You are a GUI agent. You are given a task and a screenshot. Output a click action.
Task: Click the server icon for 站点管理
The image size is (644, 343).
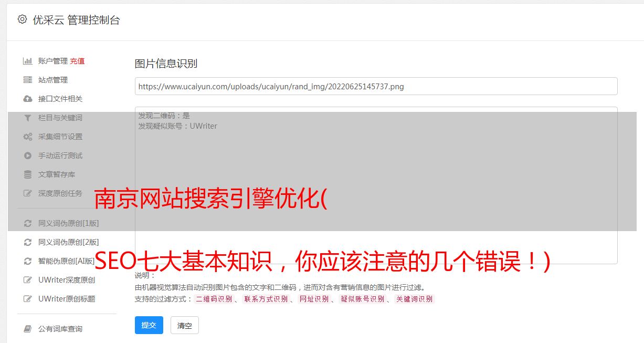click(x=28, y=80)
